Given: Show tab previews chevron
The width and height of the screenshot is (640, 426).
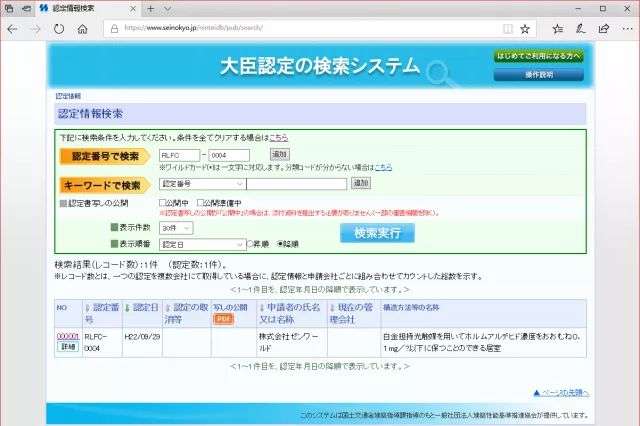Looking at the screenshot, I should [167, 9].
